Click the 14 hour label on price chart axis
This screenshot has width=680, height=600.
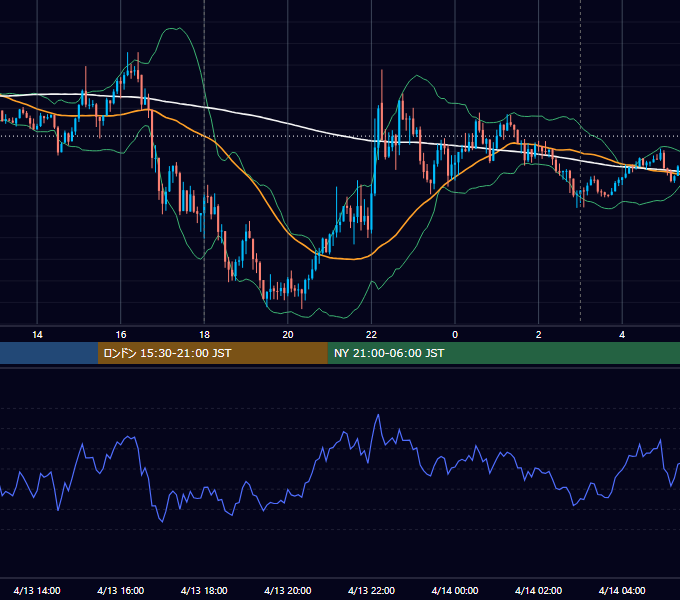click(37, 335)
